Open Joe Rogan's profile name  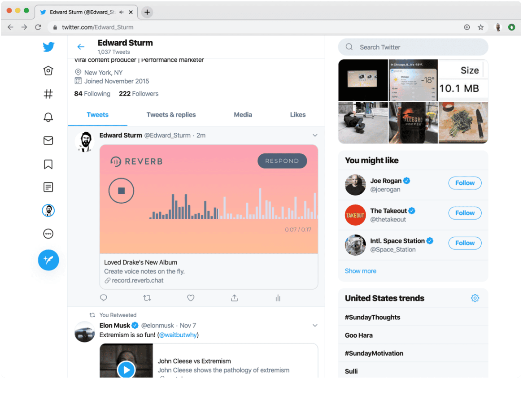pos(386,181)
